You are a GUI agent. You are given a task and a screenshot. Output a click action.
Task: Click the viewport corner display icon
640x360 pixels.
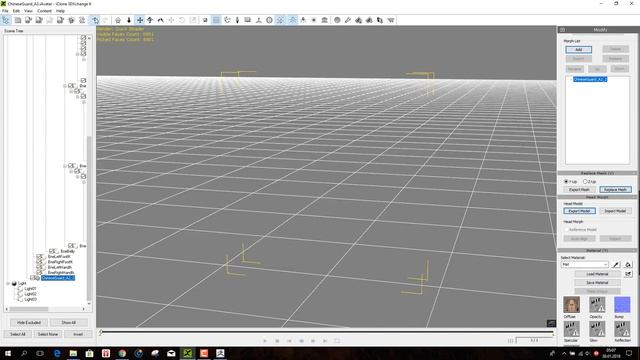[551, 323]
